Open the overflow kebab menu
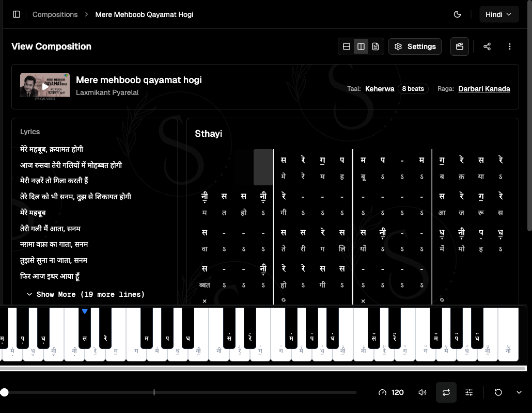 click(510, 46)
